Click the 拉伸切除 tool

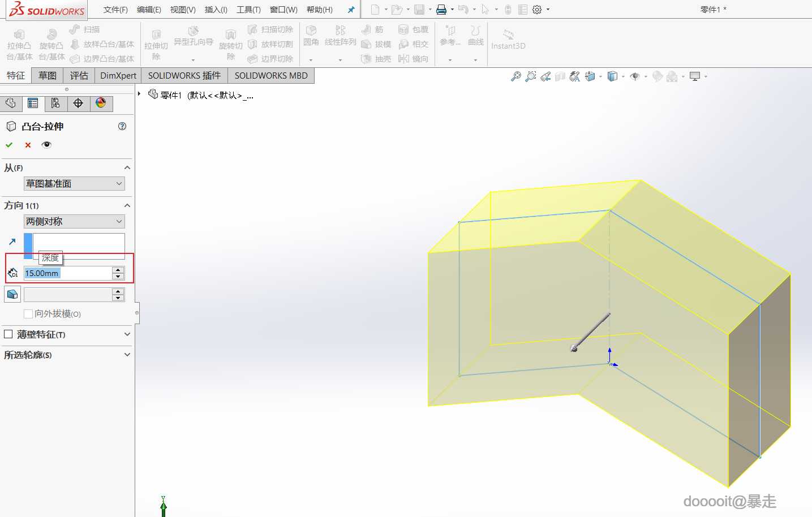tap(156, 45)
